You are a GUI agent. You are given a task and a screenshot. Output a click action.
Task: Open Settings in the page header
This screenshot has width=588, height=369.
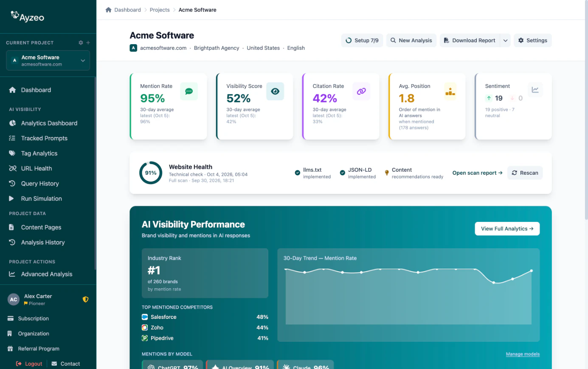tap(533, 40)
